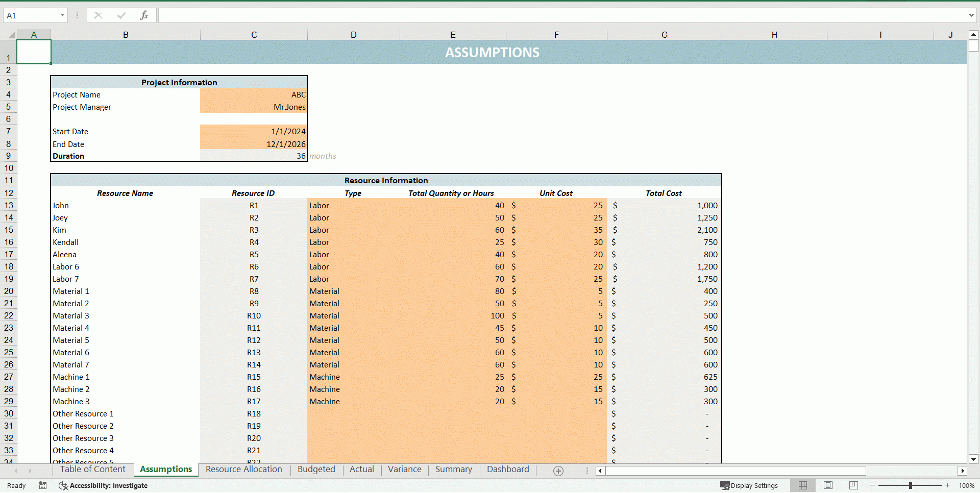Switch to Page Break Preview view
This screenshot has width=980, height=493.
853,485
